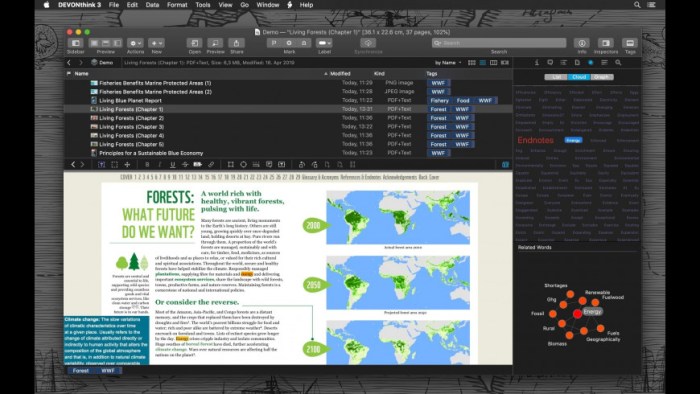
Task: Go back in navigation history
Action: [69, 62]
